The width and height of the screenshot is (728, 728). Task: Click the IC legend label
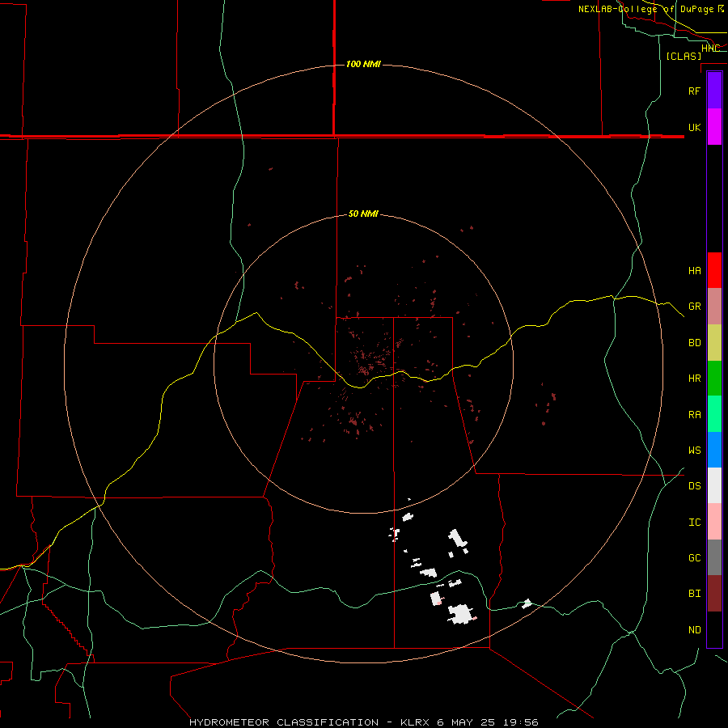click(695, 523)
